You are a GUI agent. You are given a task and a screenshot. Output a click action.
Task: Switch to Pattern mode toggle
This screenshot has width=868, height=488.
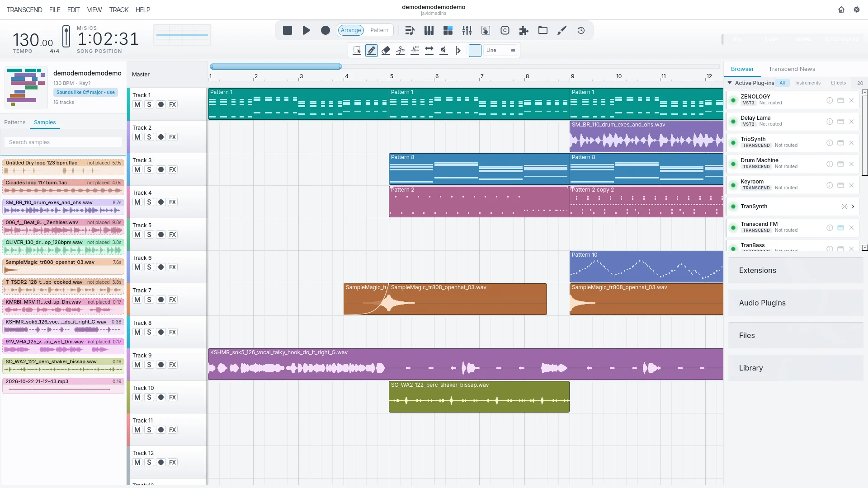tap(379, 30)
